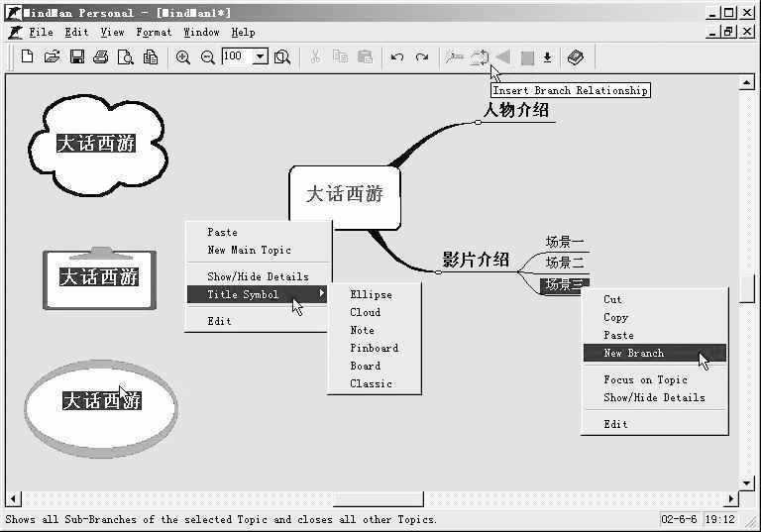
Task: Click the clipboard Paste toolbar icon
Action: [365, 57]
